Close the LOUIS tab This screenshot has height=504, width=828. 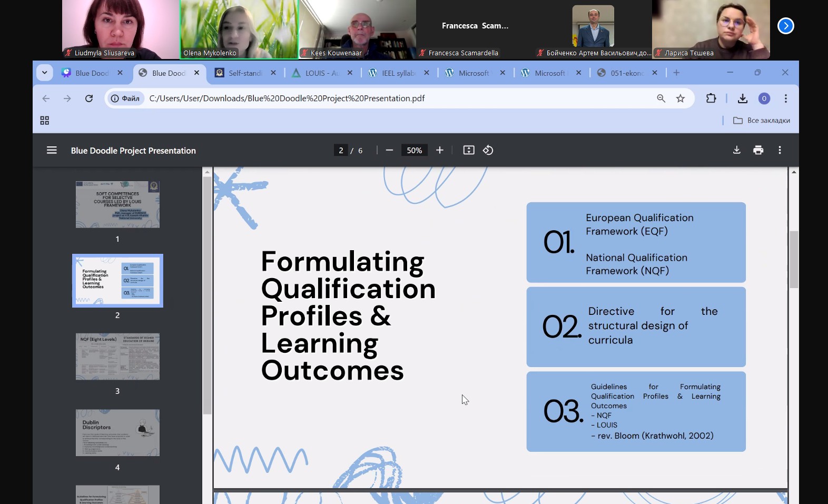click(x=350, y=73)
